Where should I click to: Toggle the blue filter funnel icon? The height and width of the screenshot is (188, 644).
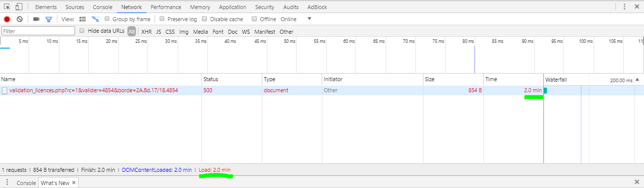(49, 19)
